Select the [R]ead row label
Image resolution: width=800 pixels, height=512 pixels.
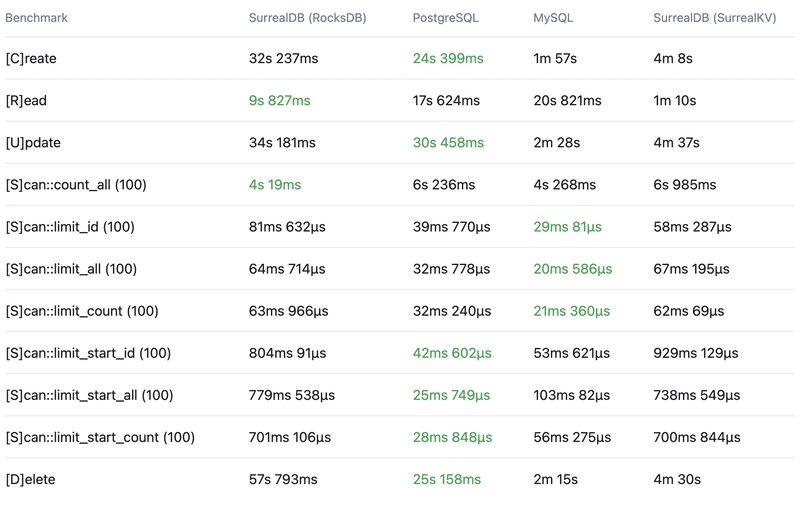26,100
